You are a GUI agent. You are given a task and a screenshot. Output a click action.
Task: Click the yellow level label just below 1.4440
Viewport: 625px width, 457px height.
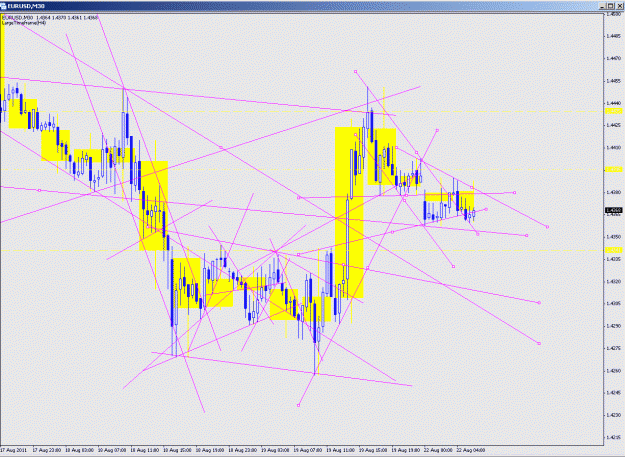click(x=614, y=111)
